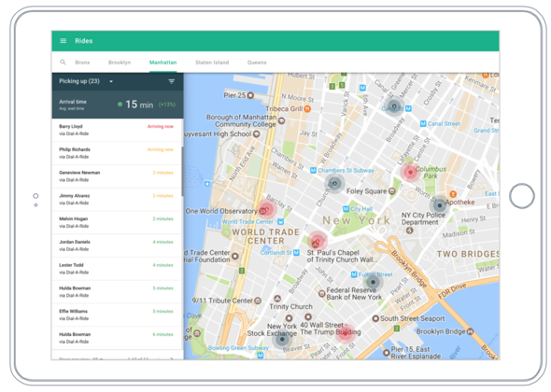Click the Pier 15 East River Esplanade pin
The image size is (551, 392).
coord(387,352)
